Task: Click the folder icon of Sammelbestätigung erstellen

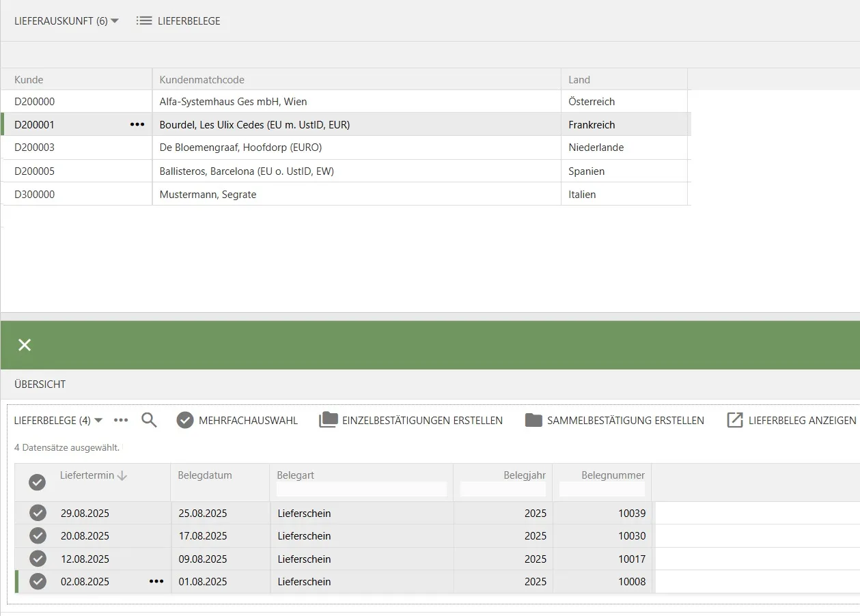Action: pyautogui.click(x=533, y=420)
